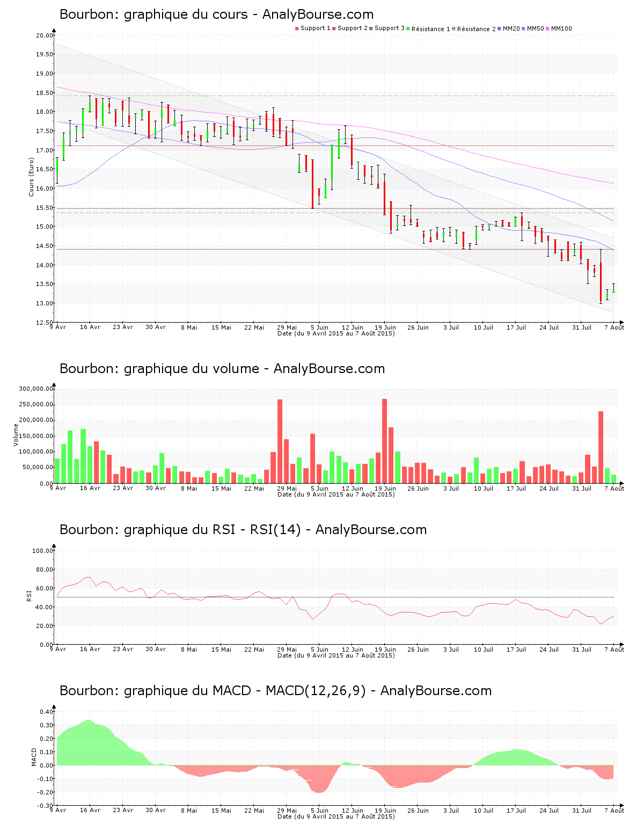Click '29 Mai' on the price chart date axis
Screen dimensions: 644x832
click(287, 327)
